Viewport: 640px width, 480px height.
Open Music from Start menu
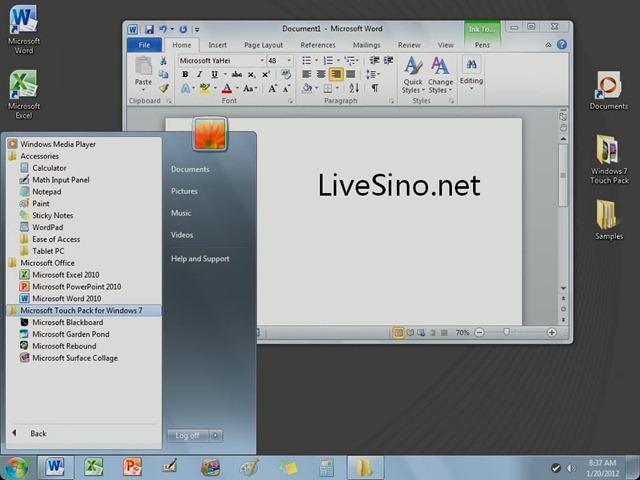[181, 213]
